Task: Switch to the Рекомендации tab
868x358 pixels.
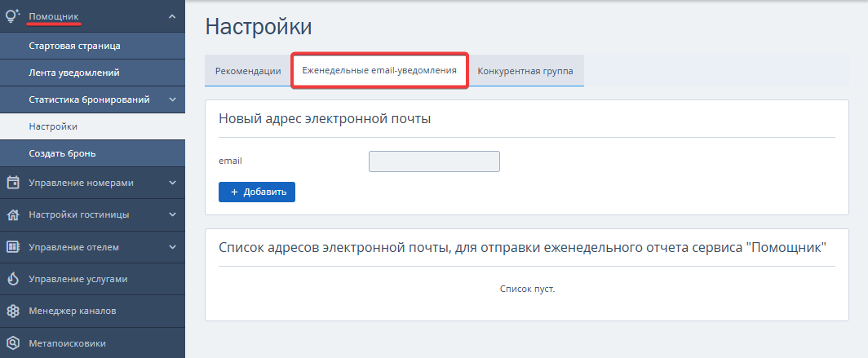Action: pos(248,71)
